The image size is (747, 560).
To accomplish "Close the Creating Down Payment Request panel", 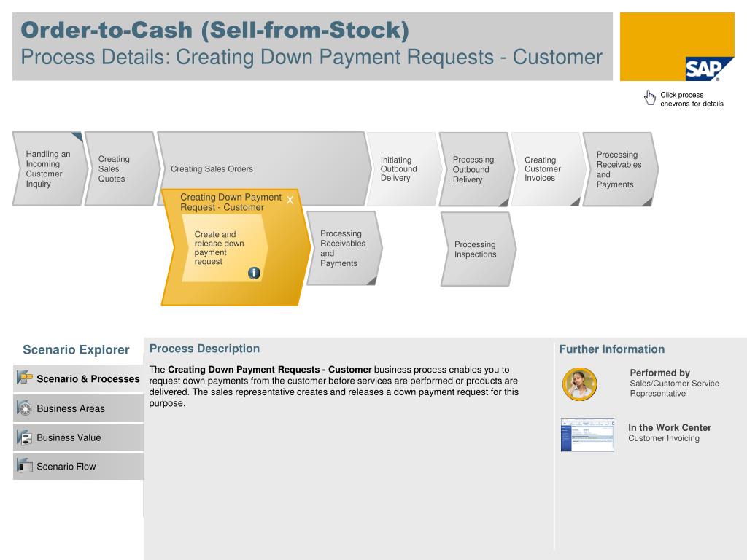I will (x=290, y=201).
